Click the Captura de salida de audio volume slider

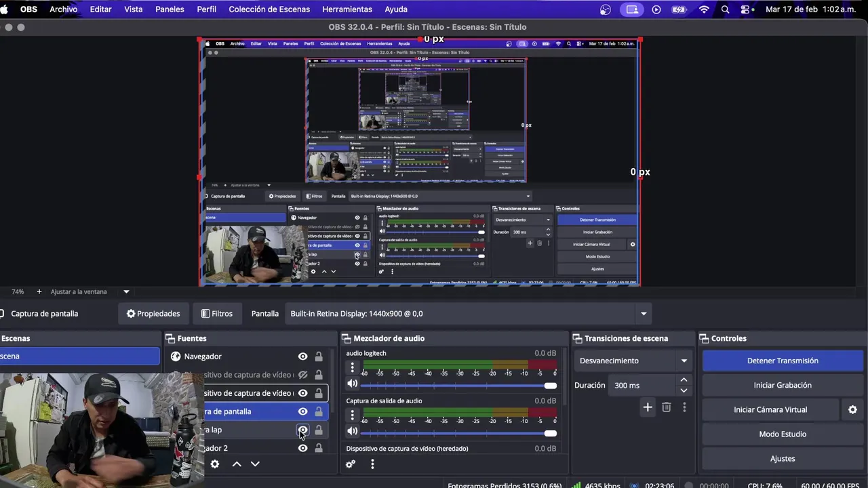459,433
